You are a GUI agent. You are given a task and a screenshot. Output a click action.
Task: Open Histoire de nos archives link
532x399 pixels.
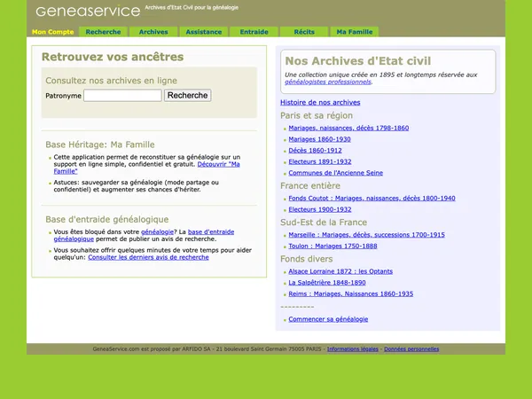pos(320,103)
